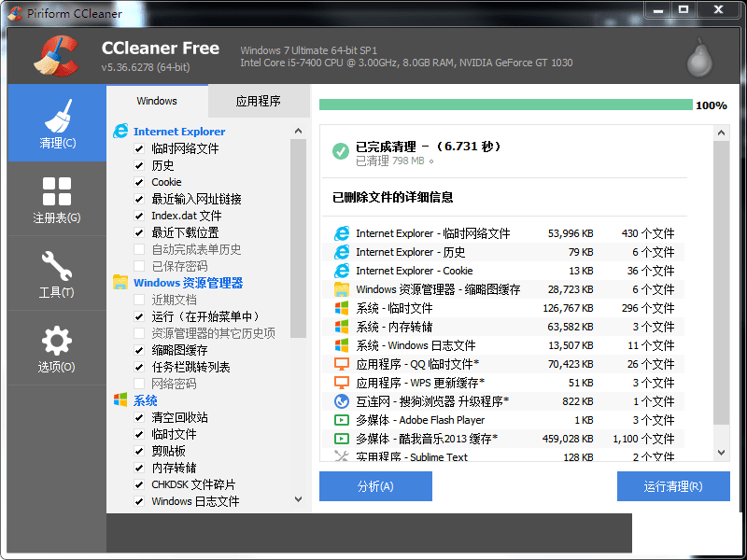
Task: Click the checklist vertical scrollbar thumb
Action: point(298,238)
